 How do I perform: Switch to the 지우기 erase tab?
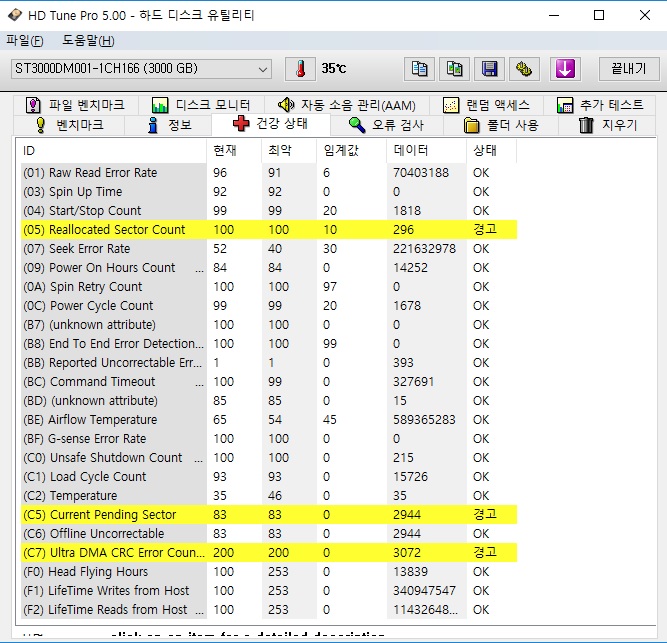[x=607, y=125]
